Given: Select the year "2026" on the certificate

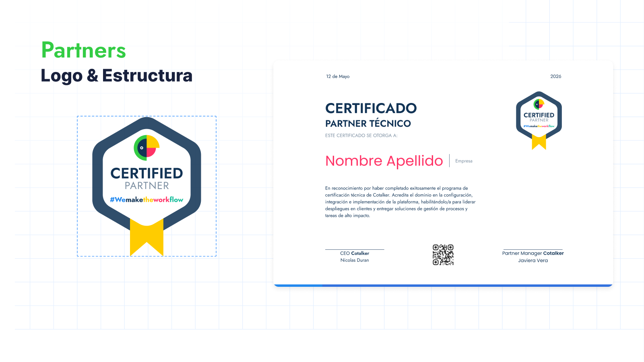Looking at the screenshot, I should point(556,76).
